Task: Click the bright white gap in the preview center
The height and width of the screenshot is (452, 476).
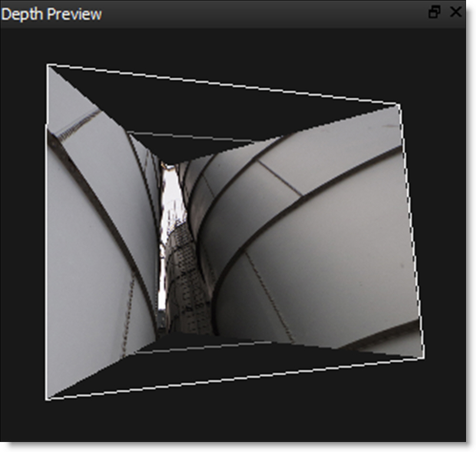Action: (169, 200)
